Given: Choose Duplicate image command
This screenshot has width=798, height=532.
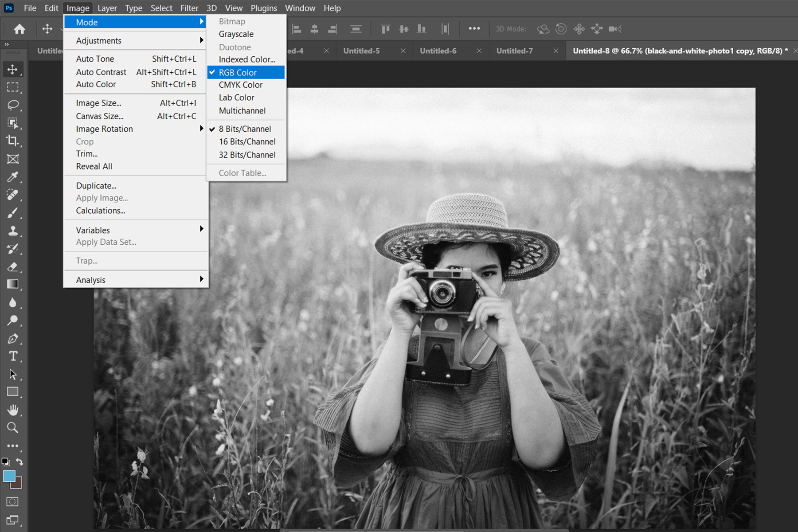Looking at the screenshot, I should [x=135, y=186].
